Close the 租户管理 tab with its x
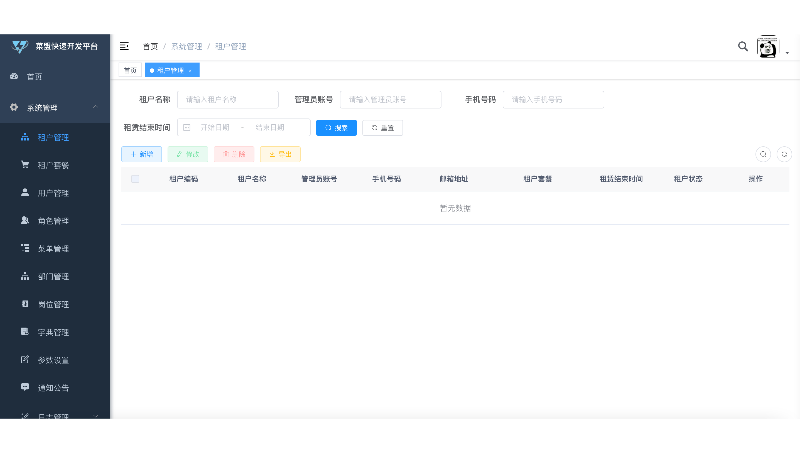 click(190, 70)
